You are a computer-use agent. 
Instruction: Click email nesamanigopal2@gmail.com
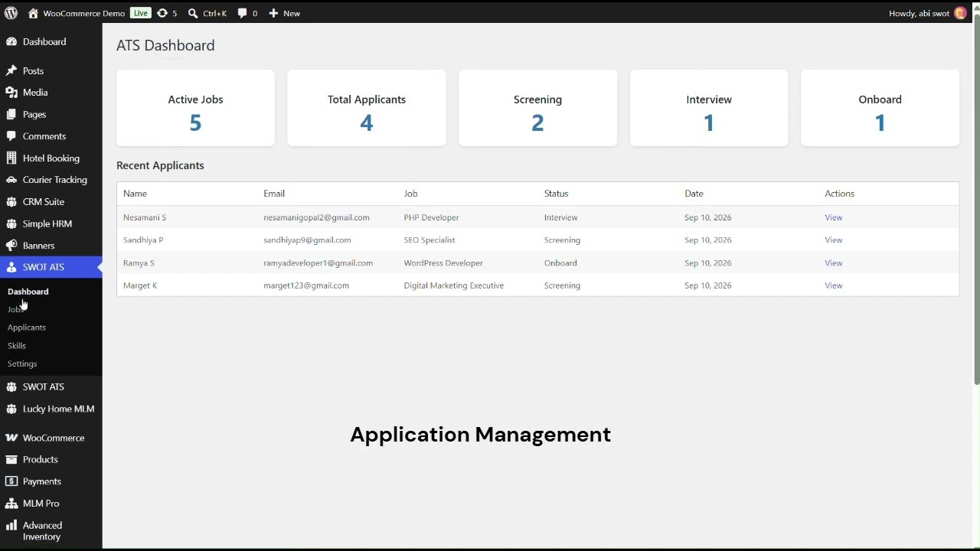pos(316,217)
